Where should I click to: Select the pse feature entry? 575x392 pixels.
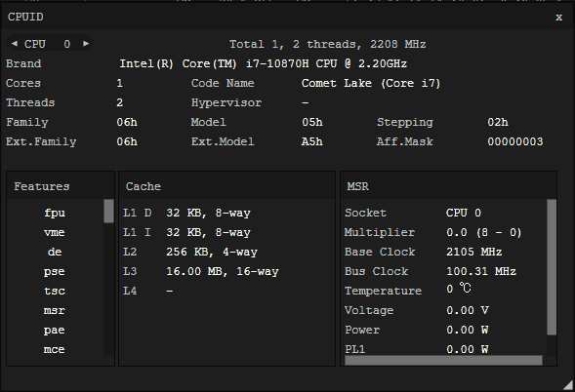coord(55,272)
